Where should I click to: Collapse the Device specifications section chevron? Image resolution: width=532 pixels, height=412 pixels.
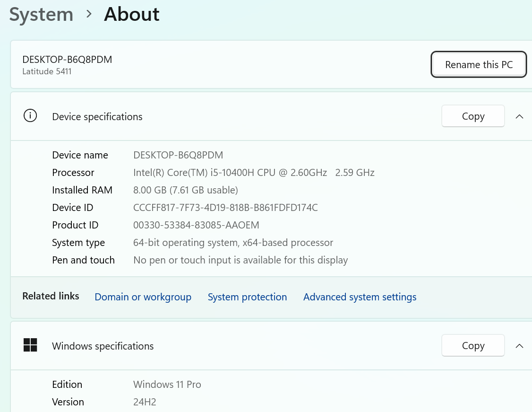(519, 116)
